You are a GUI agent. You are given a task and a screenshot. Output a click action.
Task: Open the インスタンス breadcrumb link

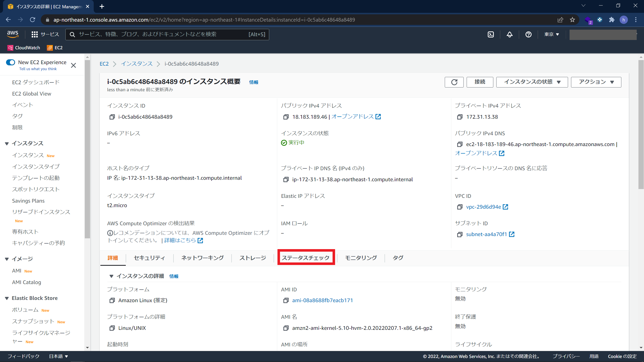[x=137, y=64]
